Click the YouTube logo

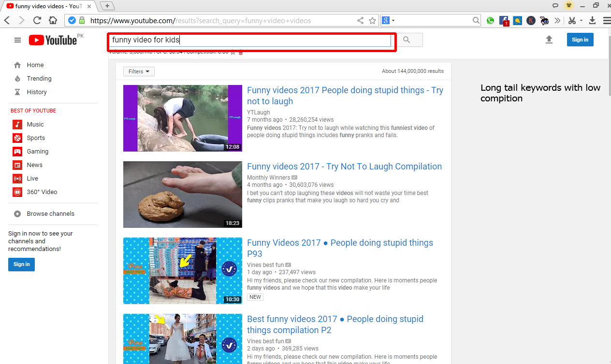point(53,40)
